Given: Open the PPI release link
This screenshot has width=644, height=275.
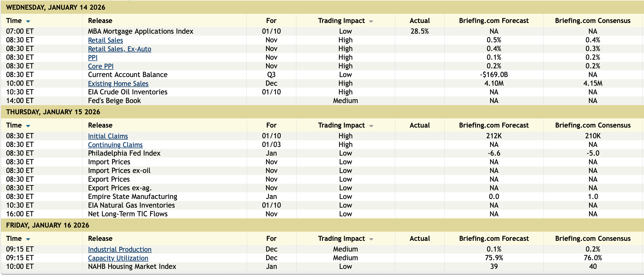Looking at the screenshot, I should tap(93, 58).
